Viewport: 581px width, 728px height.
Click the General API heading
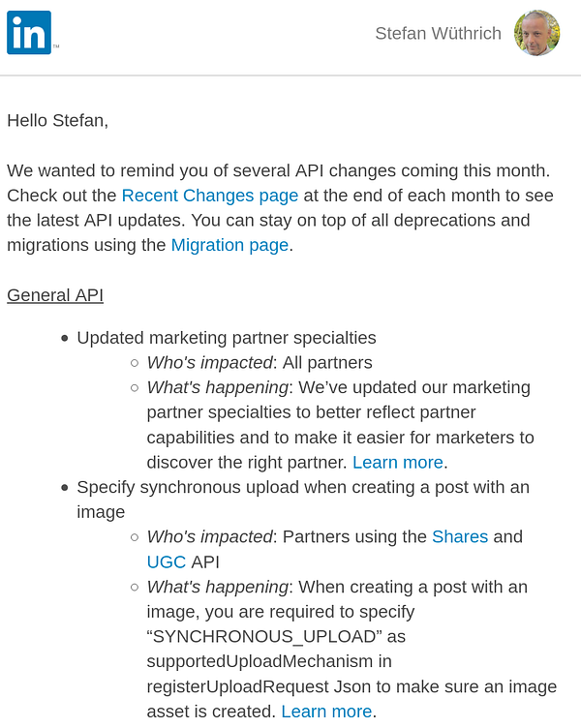tap(55, 295)
